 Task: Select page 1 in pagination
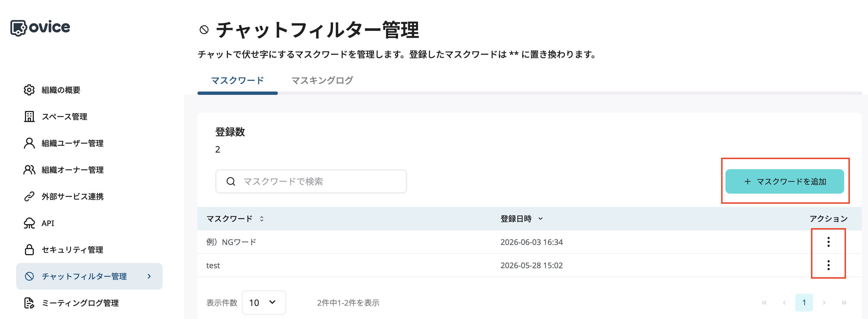(x=804, y=302)
